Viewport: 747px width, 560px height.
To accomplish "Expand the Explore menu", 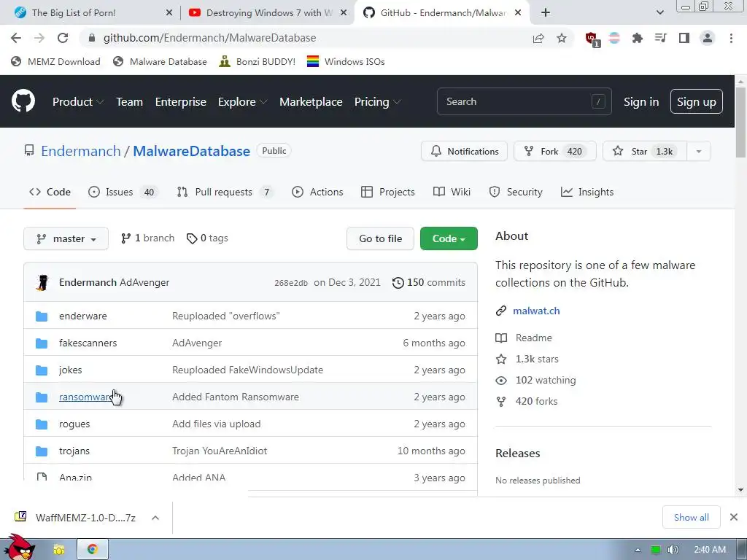I will tap(242, 102).
